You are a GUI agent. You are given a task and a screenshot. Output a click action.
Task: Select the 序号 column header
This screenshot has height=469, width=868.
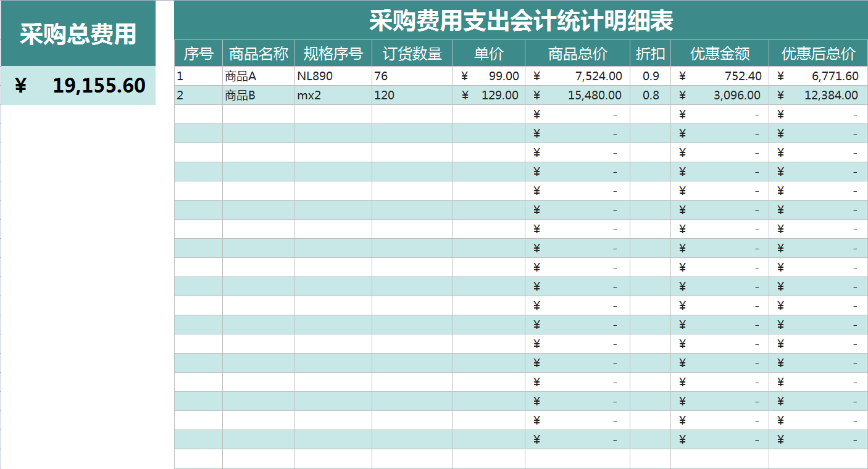pyautogui.click(x=198, y=54)
